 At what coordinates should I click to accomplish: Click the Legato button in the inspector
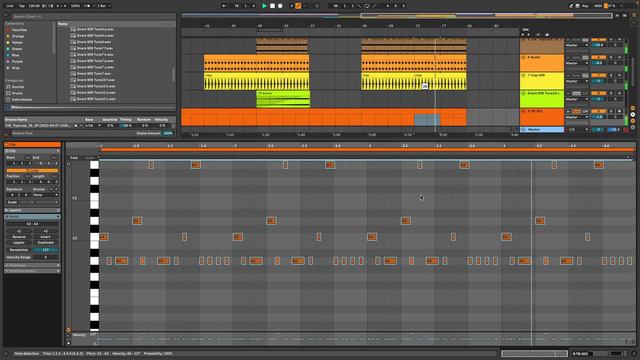coord(19,242)
